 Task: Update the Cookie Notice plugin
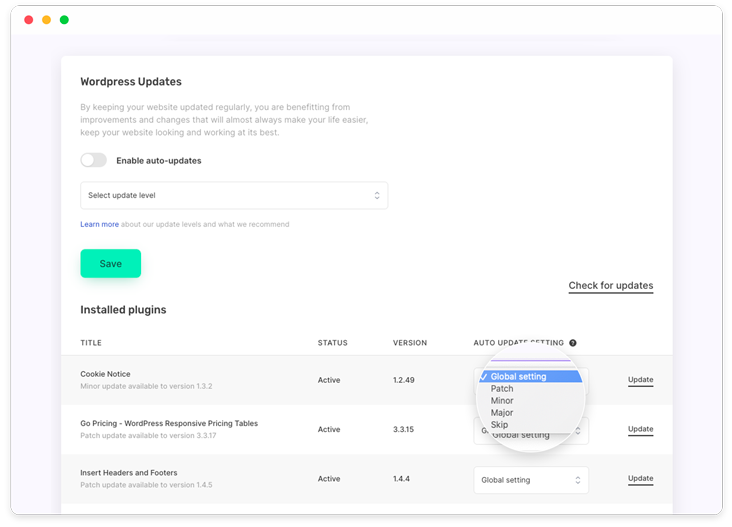point(640,380)
